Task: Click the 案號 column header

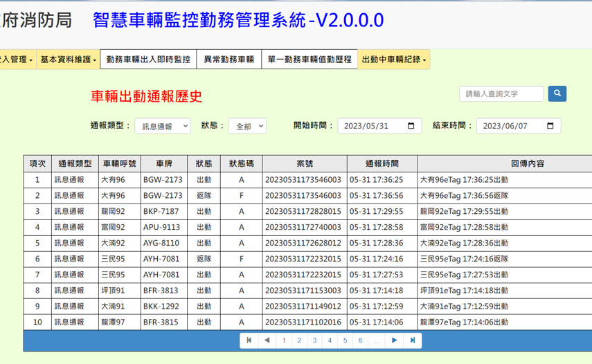Action: [x=305, y=164]
